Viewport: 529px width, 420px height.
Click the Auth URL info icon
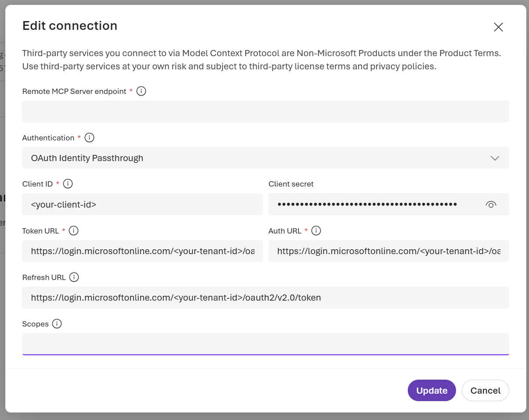(x=316, y=231)
